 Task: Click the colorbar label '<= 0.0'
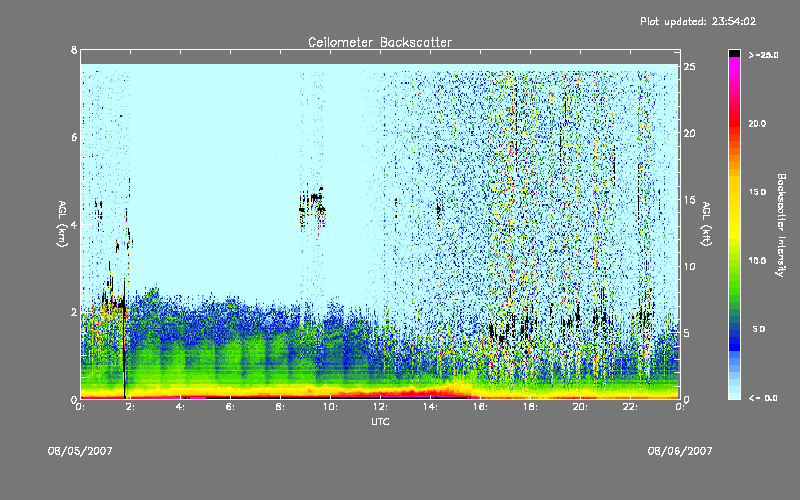tap(763, 398)
